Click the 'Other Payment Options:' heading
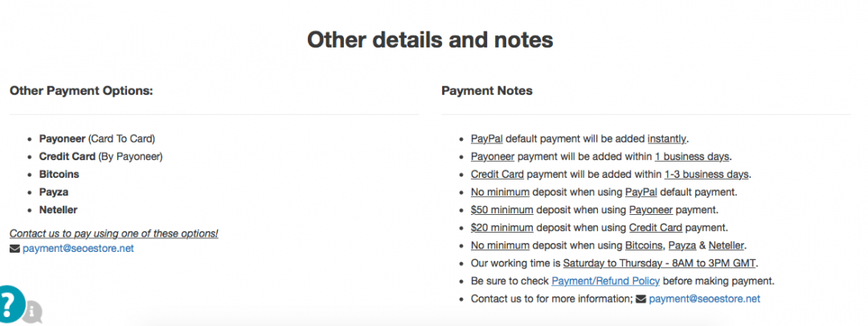Viewport: 868px width, 326px height. click(81, 91)
